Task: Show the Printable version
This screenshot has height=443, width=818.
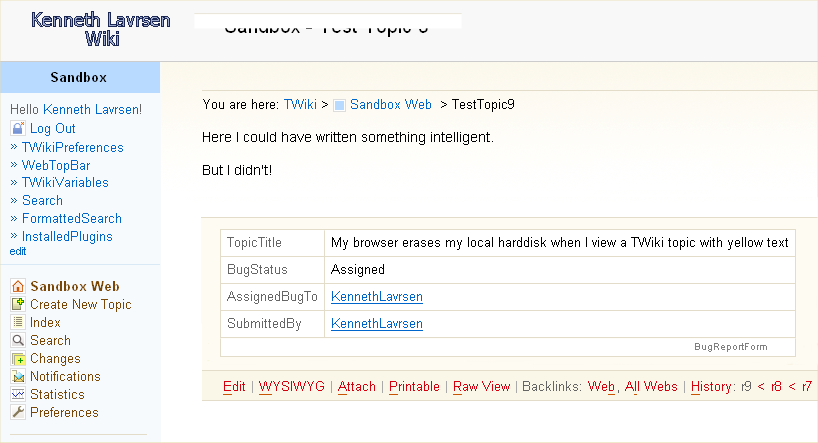Action: 414,386
